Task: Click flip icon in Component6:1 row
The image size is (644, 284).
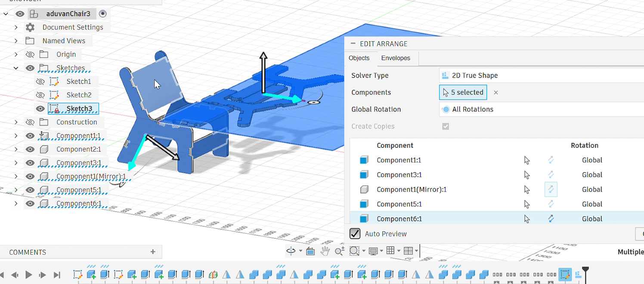Action: point(551,219)
